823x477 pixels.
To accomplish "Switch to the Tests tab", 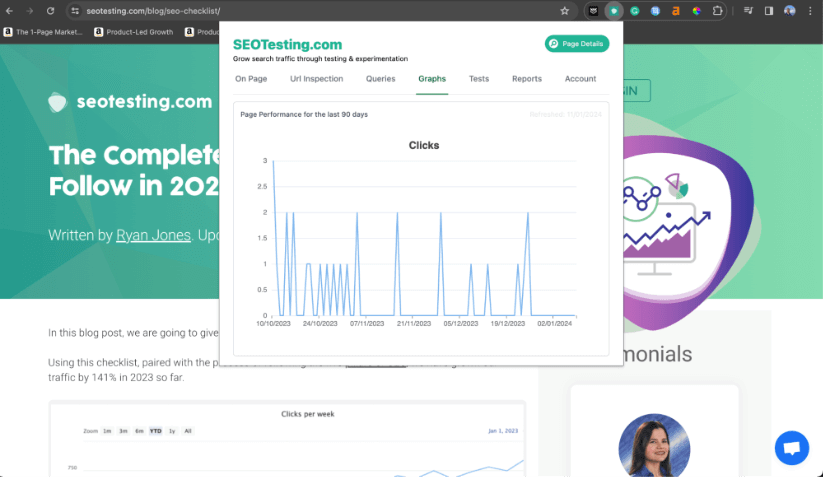I will pos(479,79).
